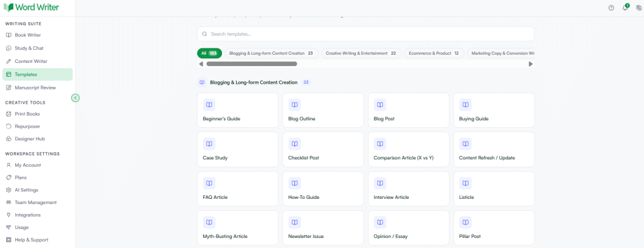
Task: Click the Designer Hub sidebar icon
Action: pyautogui.click(x=9, y=139)
